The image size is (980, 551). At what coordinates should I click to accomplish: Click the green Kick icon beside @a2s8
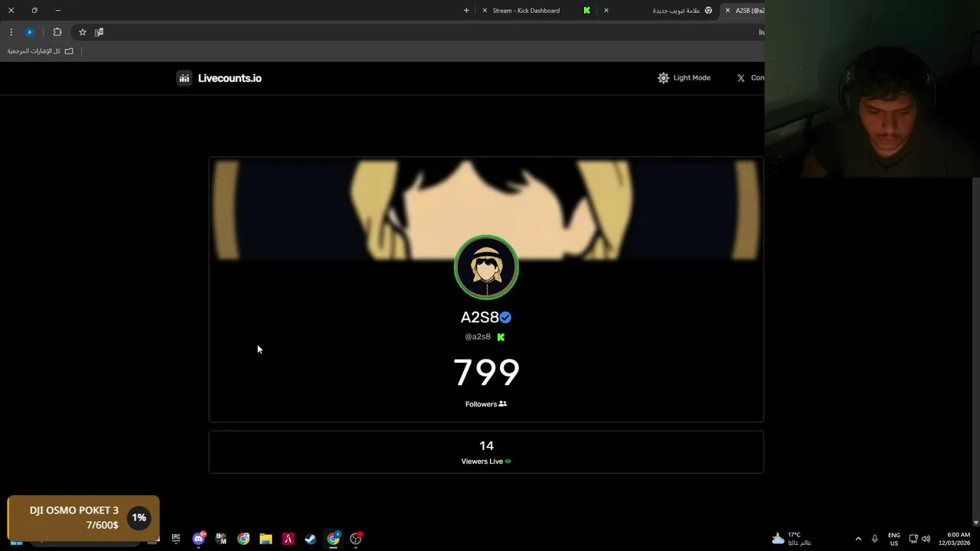[501, 337]
